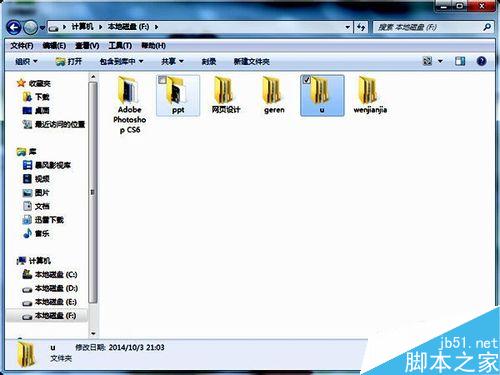Image resolution: width=500 pixels, height=375 pixels.
Task: Click the Forward navigation arrow button
Action: (x=31, y=27)
